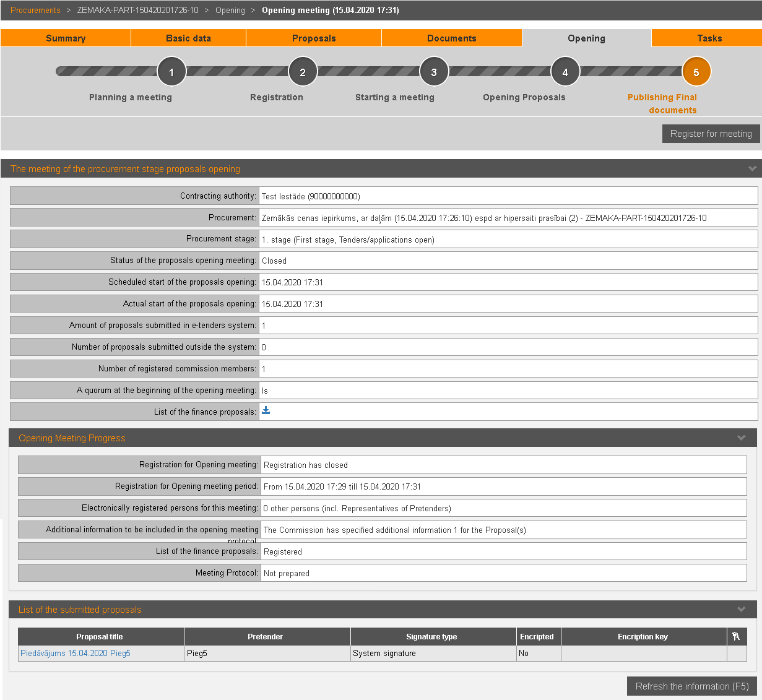Switch to the Proposals tab
The height and width of the screenshot is (700, 762).
click(314, 38)
